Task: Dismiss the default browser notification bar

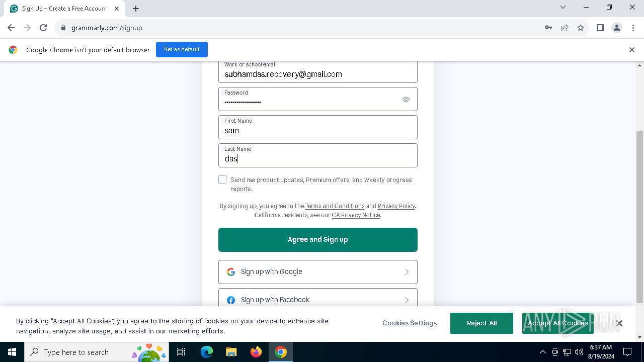Action: click(631, 50)
